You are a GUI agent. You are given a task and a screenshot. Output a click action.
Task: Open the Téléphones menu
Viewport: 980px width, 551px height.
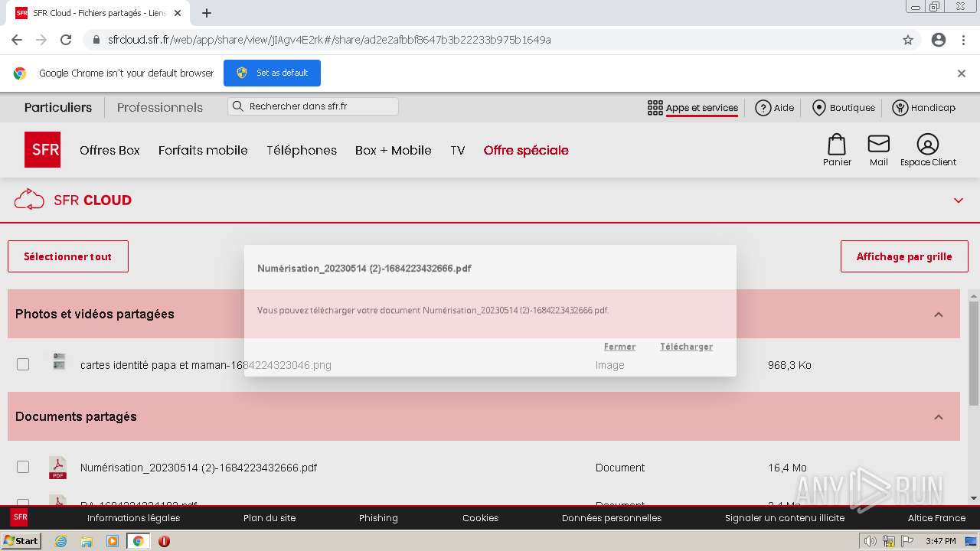tap(302, 150)
